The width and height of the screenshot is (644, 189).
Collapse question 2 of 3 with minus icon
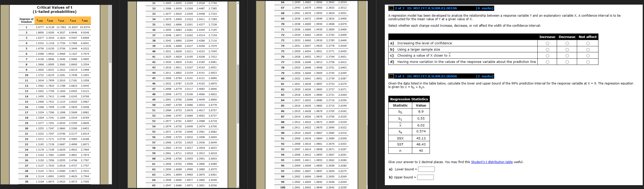[391, 8]
